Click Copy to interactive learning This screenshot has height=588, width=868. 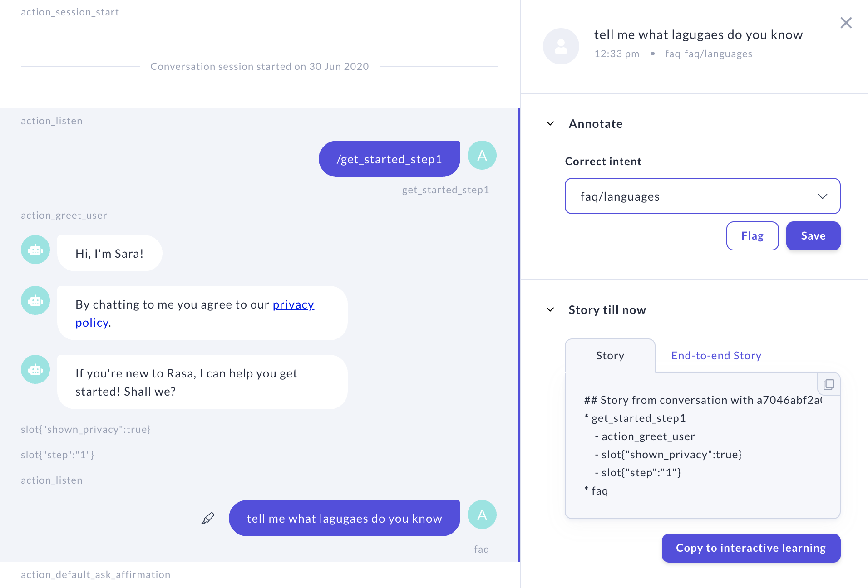click(751, 548)
